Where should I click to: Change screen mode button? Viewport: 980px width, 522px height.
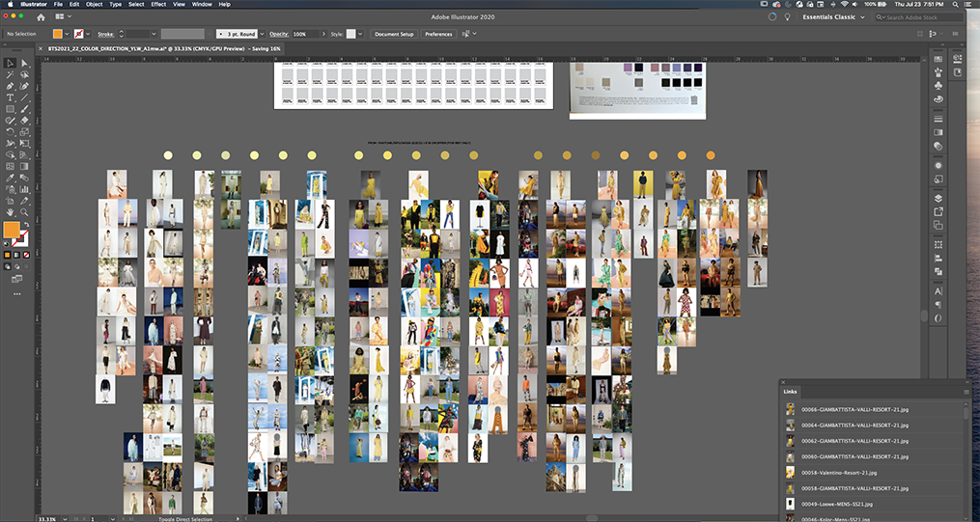[16, 279]
